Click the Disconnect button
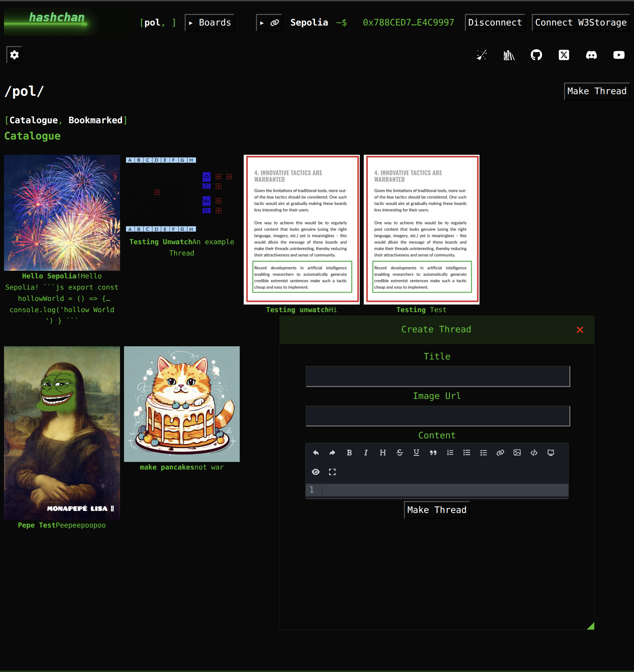 [495, 23]
